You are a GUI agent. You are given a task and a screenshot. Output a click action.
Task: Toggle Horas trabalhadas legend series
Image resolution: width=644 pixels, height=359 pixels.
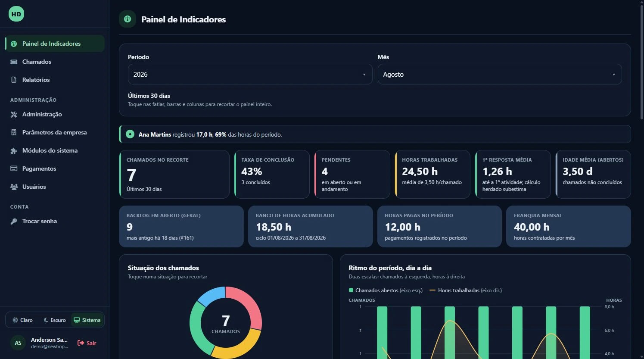tap(466, 290)
